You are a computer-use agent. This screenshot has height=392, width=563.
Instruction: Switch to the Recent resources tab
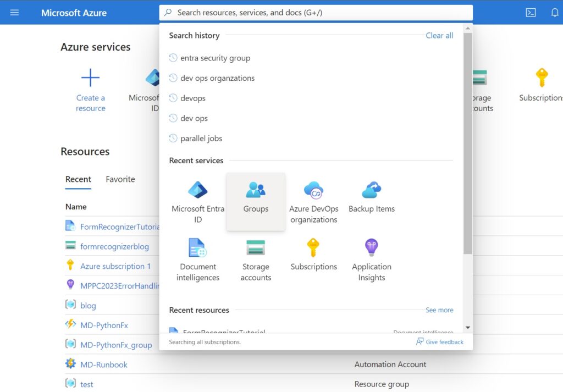[x=78, y=179]
